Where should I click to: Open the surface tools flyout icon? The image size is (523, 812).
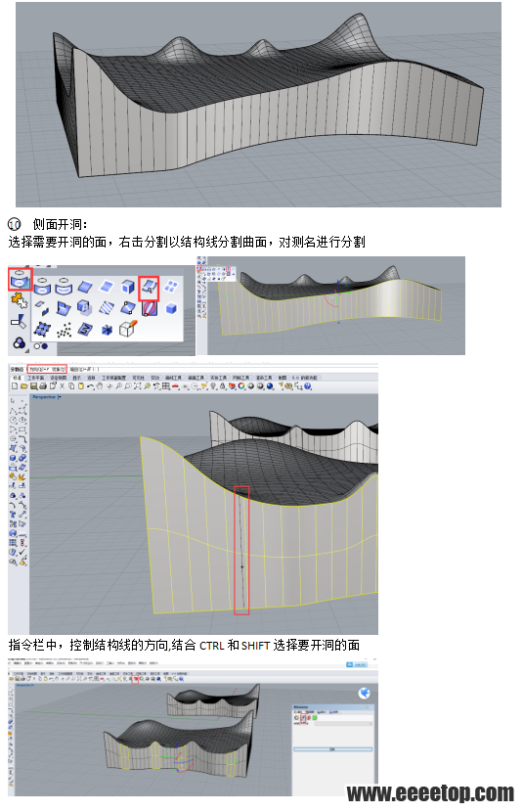pyautogui.click(x=21, y=280)
